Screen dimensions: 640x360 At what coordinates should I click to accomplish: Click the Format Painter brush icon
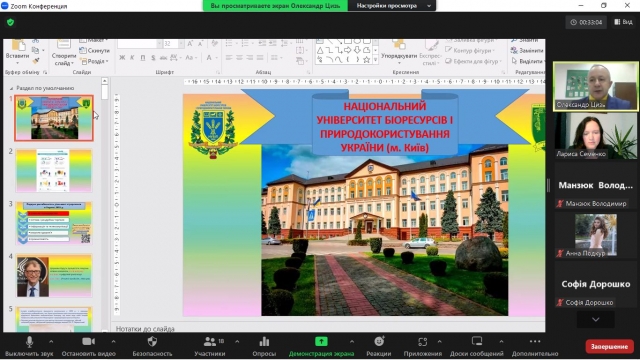tap(36, 60)
